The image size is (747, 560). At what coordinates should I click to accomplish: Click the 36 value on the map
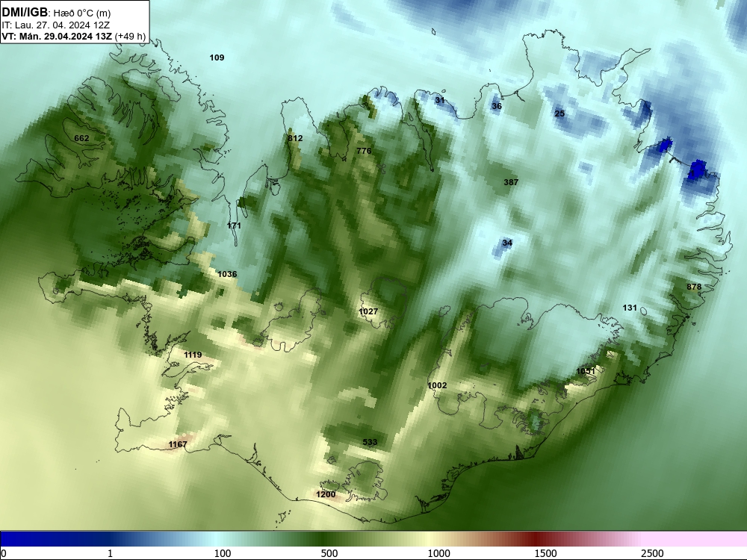[x=497, y=106]
